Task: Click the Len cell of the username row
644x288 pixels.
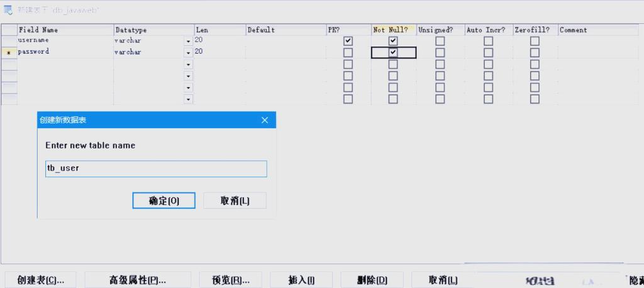Action: (x=219, y=41)
